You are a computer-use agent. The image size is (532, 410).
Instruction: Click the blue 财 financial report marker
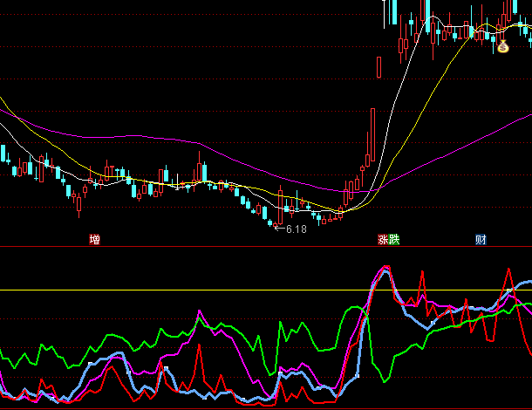pos(481,239)
